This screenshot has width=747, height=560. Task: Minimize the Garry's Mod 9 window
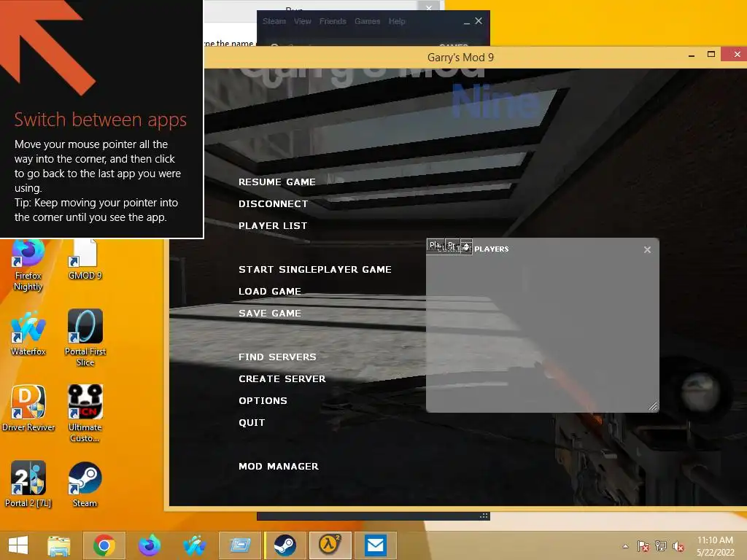pyautogui.click(x=692, y=55)
